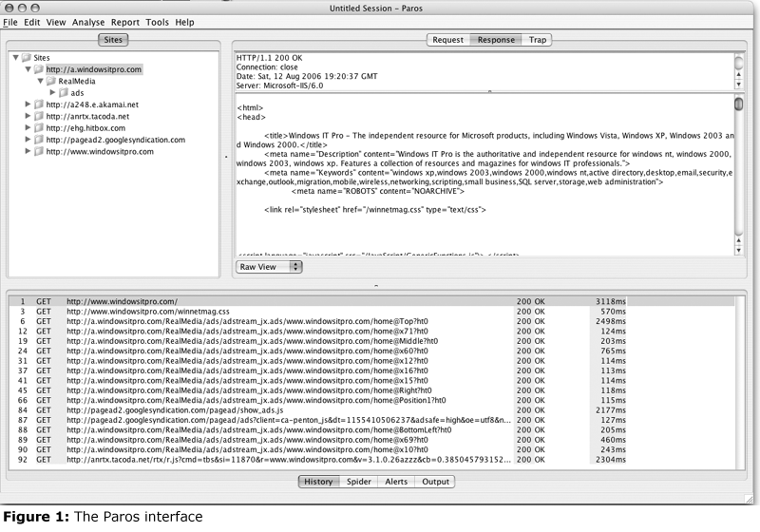The image size is (760, 532).
Task: Select history row 12 home@x71 request
Action: (x=371, y=332)
